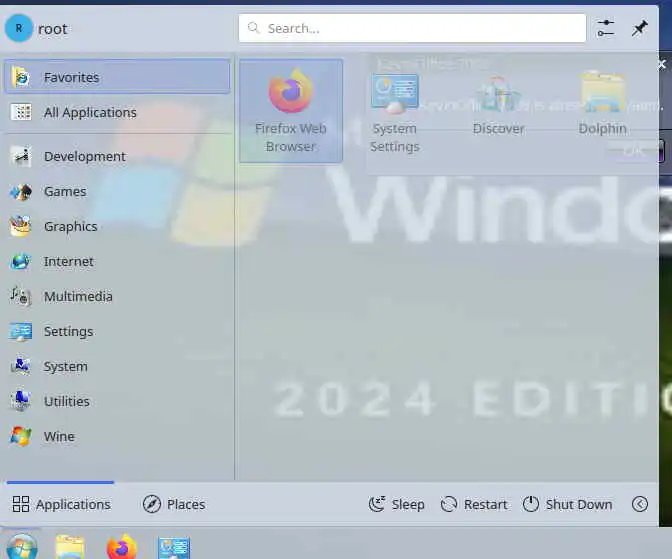The width and height of the screenshot is (672, 559).
Task: Click the root user avatar
Action: (x=19, y=28)
